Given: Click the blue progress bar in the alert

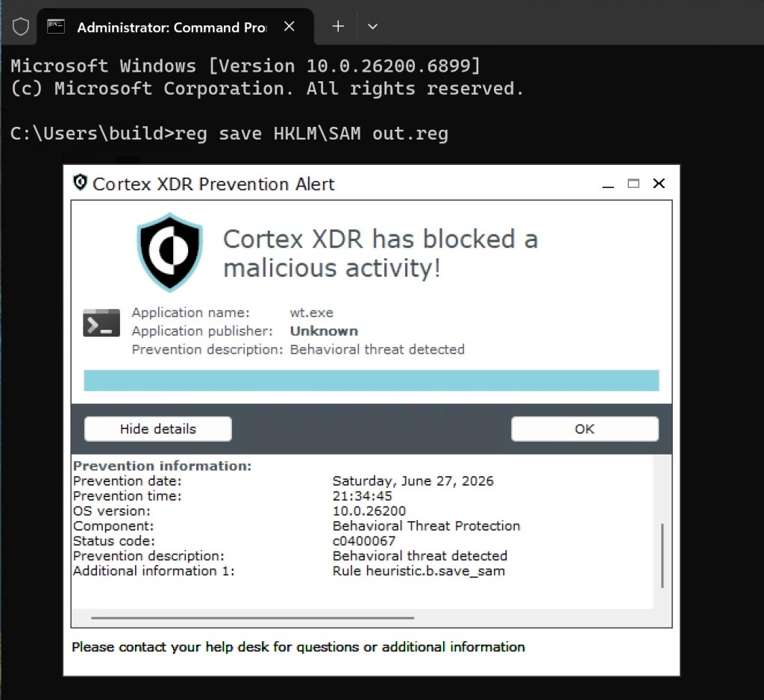Looking at the screenshot, I should pyautogui.click(x=372, y=380).
